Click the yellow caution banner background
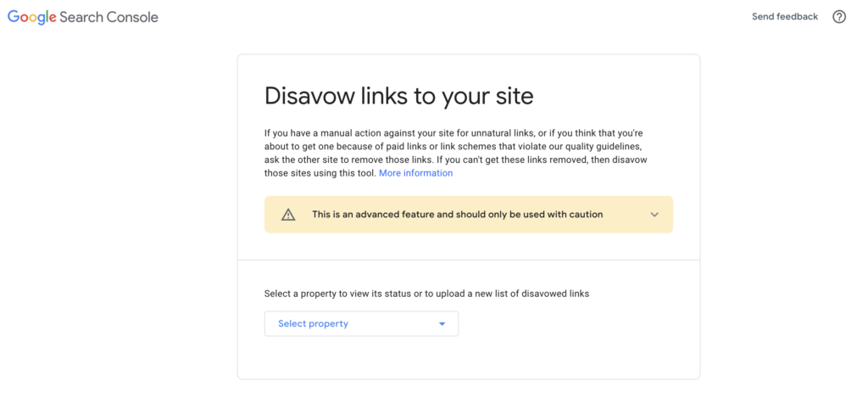This screenshot has width=868, height=398. click(468, 215)
